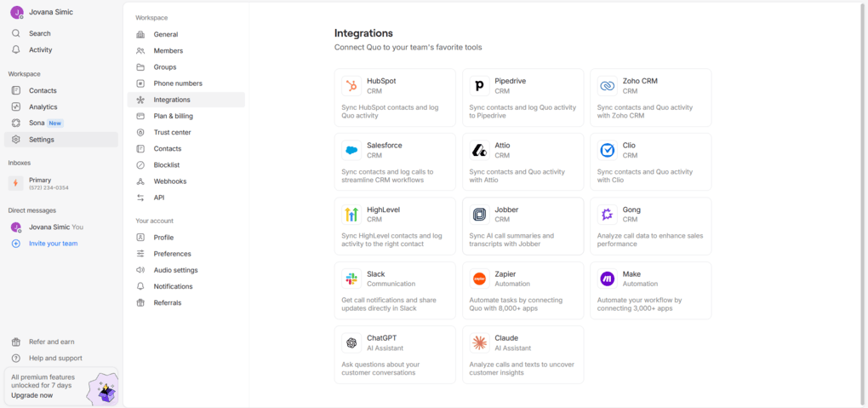The height and width of the screenshot is (408, 868).
Task: Click "Automate your workflow by connecting 3,000+ apps"
Action: pyautogui.click(x=639, y=304)
